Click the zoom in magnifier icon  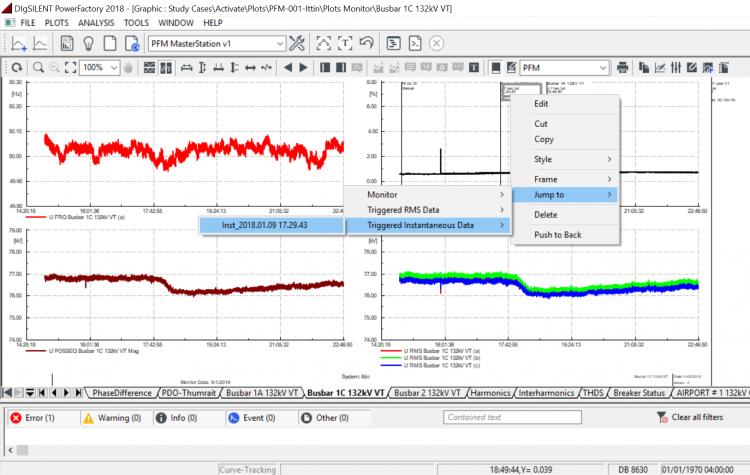pos(39,67)
